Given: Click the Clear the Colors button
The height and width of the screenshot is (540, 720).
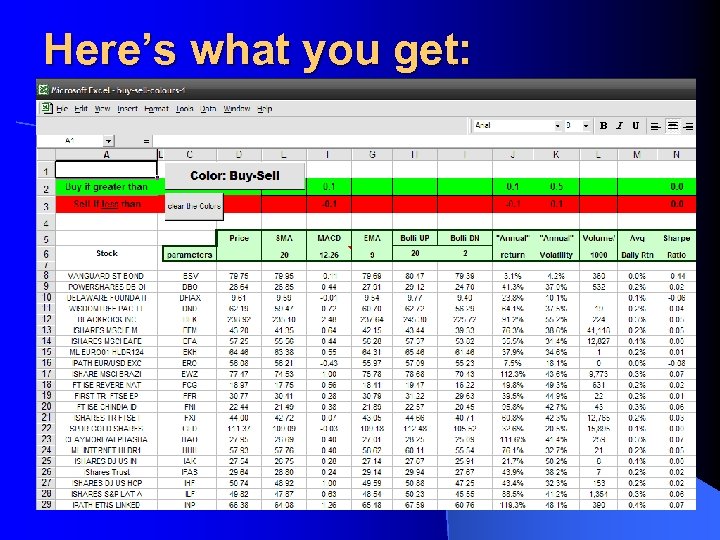Looking at the screenshot, I should [194, 206].
